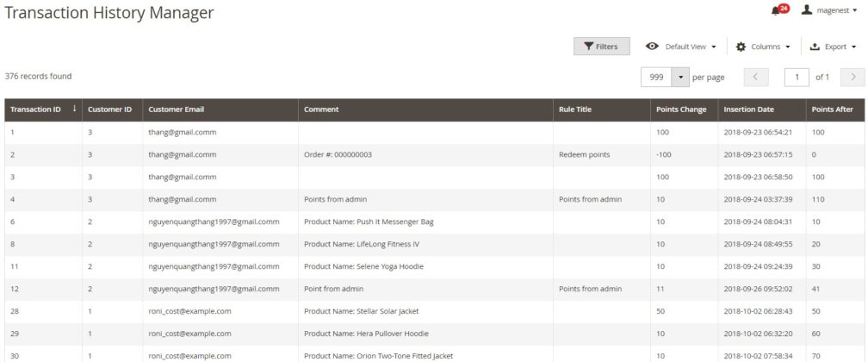Viewport: 868px width, 362px height.
Task: Go to the previous page arrow
Action: pos(755,77)
